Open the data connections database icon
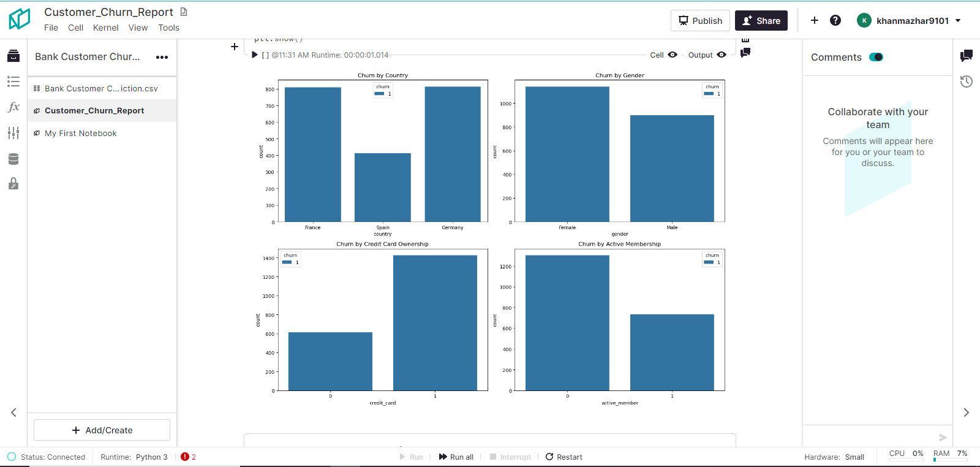Screen dimensions: 980x467 [x=13, y=159]
